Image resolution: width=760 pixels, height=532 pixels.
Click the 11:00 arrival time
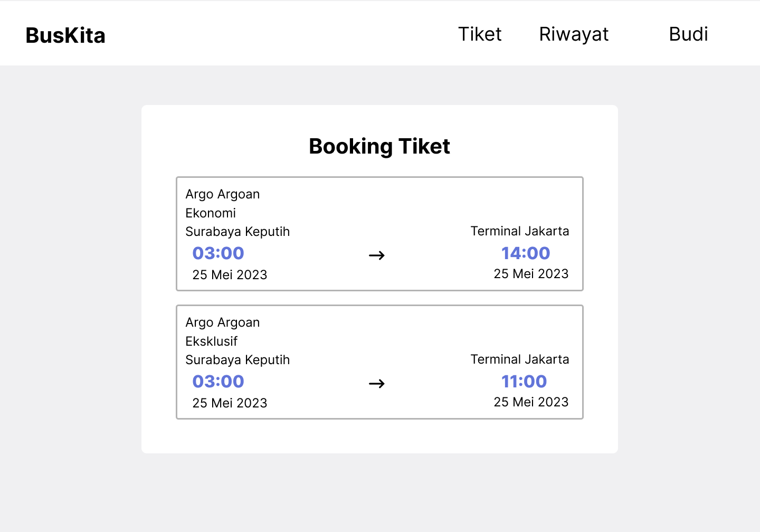tap(524, 382)
